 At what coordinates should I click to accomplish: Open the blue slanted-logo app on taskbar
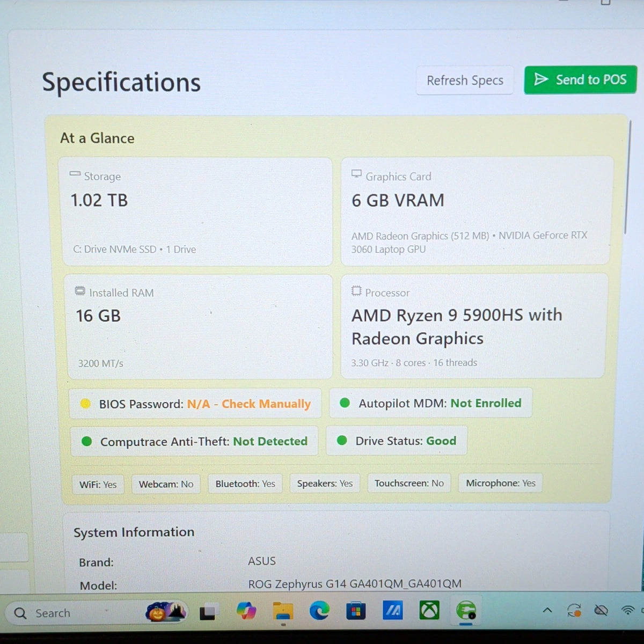coord(393,610)
